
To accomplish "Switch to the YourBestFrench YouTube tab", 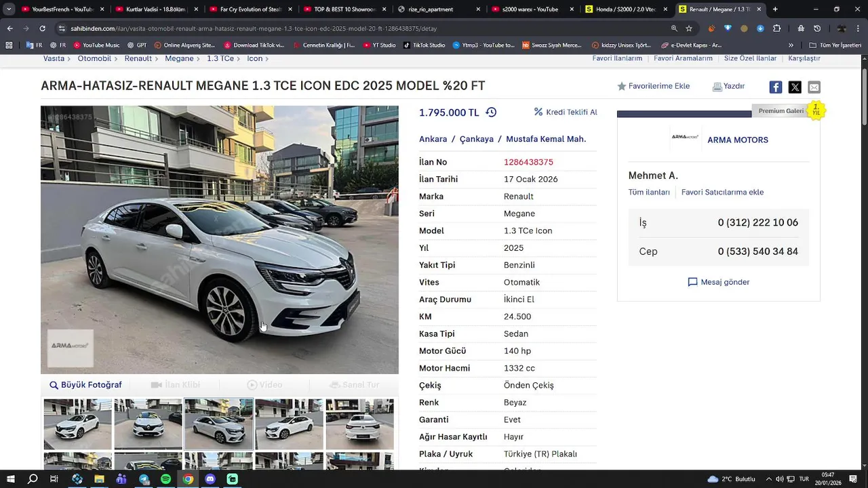I will [x=62, y=9].
